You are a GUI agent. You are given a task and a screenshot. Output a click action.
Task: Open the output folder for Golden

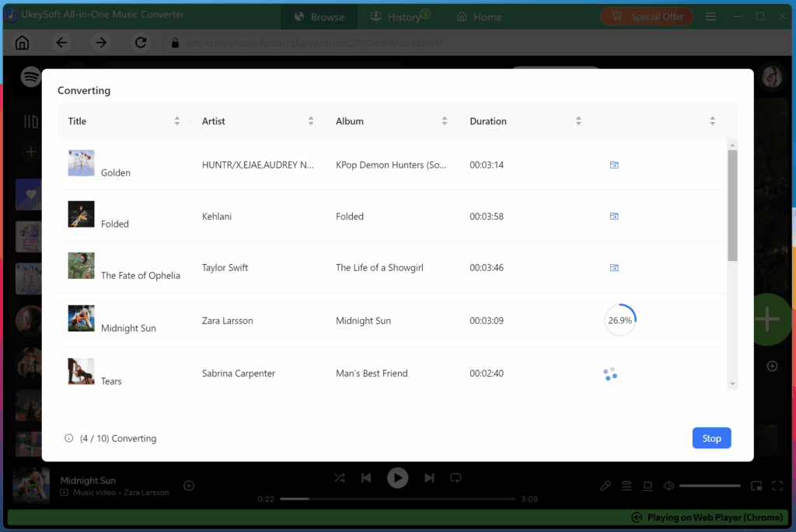(614, 165)
